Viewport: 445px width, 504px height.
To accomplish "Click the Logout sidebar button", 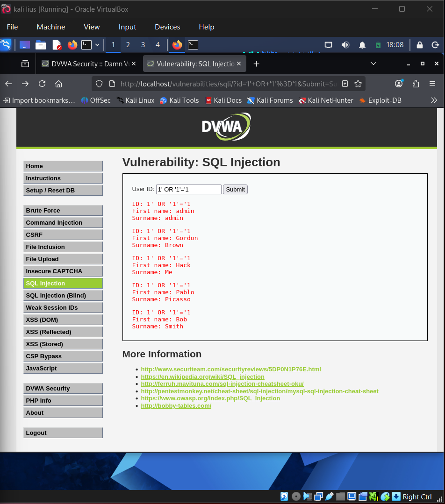I will click(63, 433).
